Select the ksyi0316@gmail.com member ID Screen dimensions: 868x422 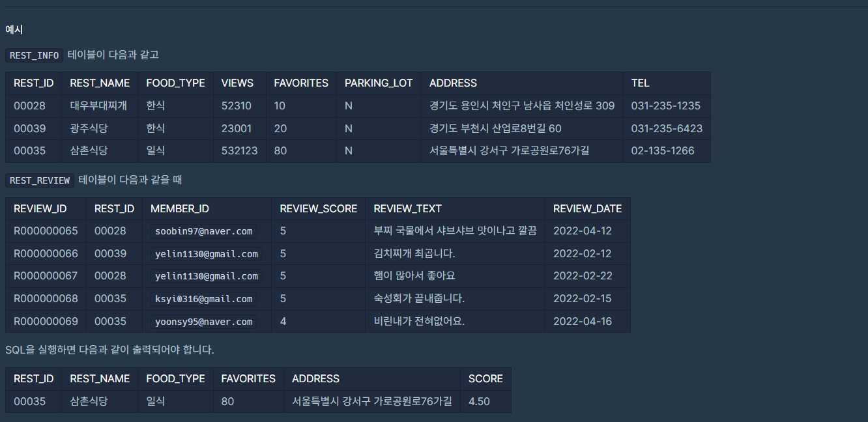coord(203,299)
